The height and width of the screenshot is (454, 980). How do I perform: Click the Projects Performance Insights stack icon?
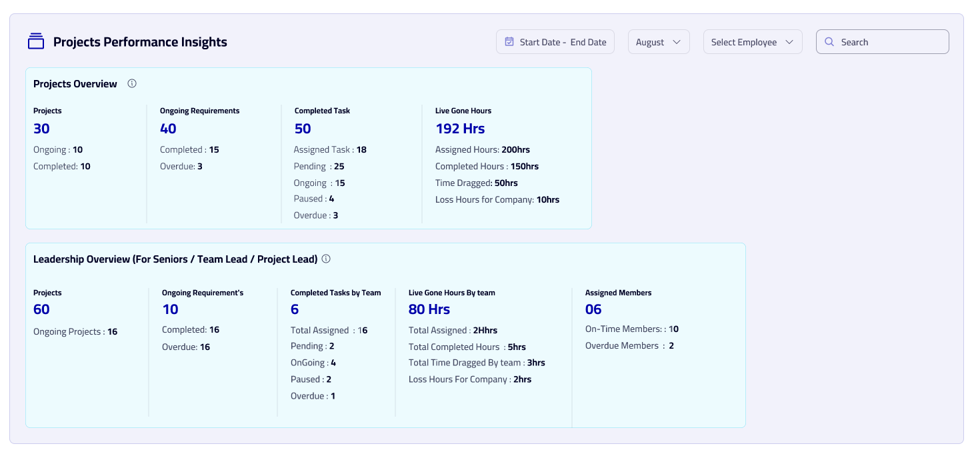[36, 41]
